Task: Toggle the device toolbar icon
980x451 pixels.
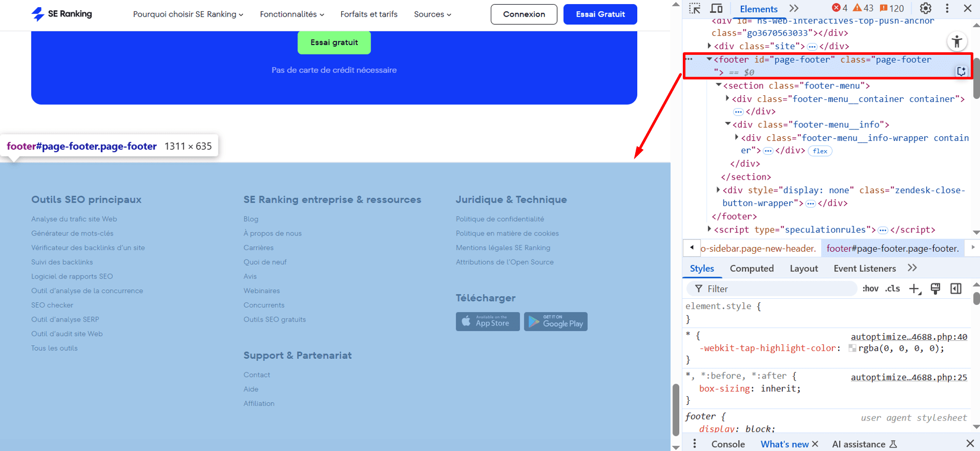Action: (x=716, y=8)
